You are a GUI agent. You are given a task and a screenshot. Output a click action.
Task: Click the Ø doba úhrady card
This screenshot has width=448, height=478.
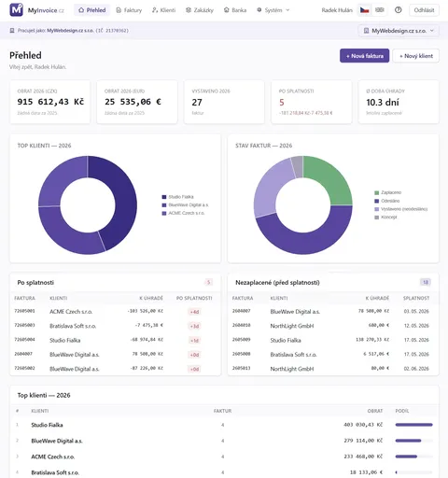pos(399,102)
